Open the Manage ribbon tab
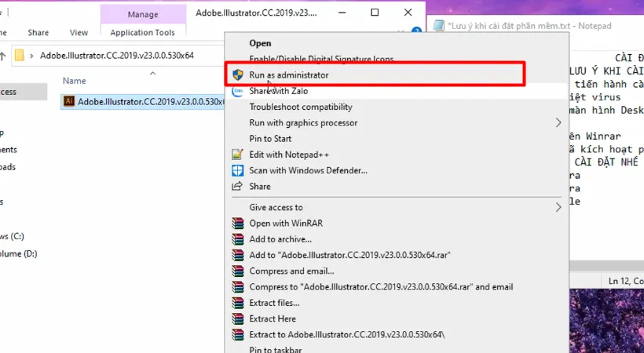 pyautogui.click(x=143, y=14)
